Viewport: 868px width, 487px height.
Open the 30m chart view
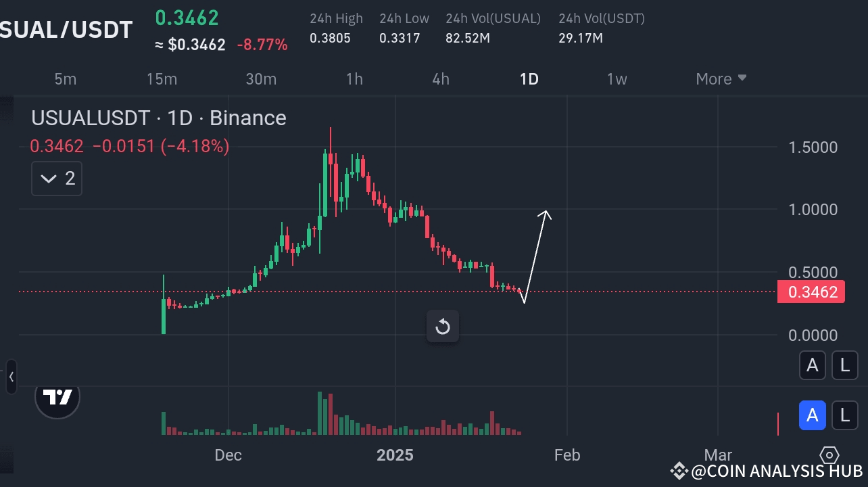(x=261, y=78)
